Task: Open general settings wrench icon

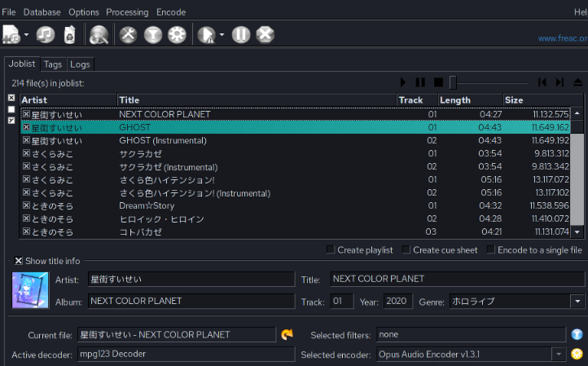Action: point(128,34)
